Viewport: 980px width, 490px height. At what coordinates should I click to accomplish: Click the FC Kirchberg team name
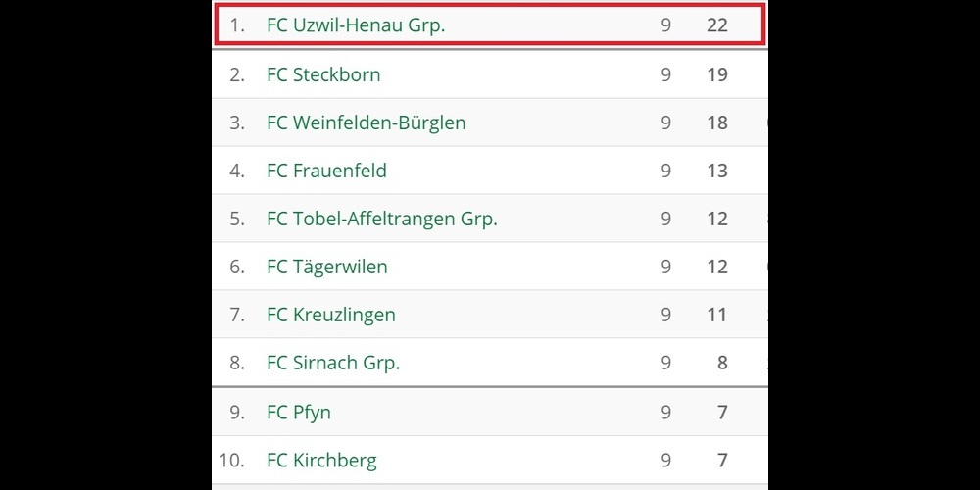[x=321, y=460]
